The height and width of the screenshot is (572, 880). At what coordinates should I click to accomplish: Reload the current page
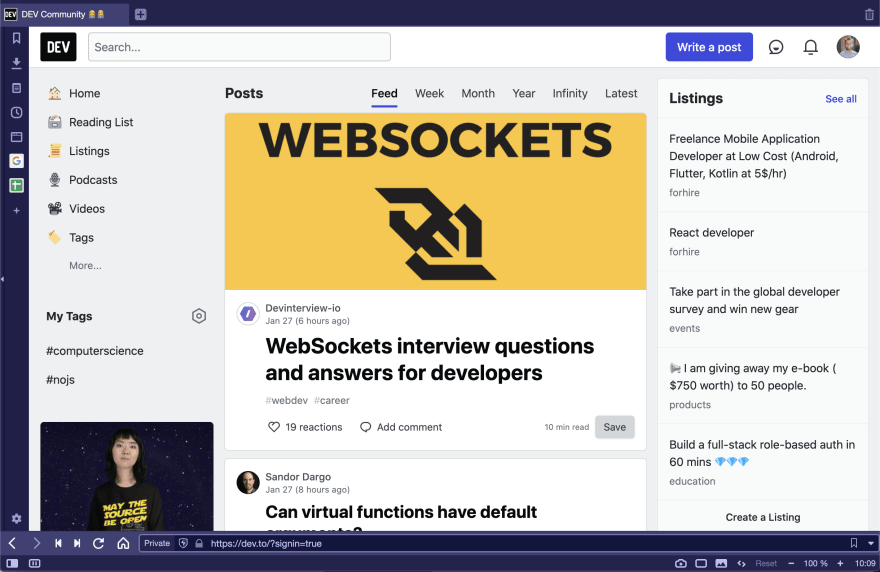pyautogui.click(x=98, y=543)
